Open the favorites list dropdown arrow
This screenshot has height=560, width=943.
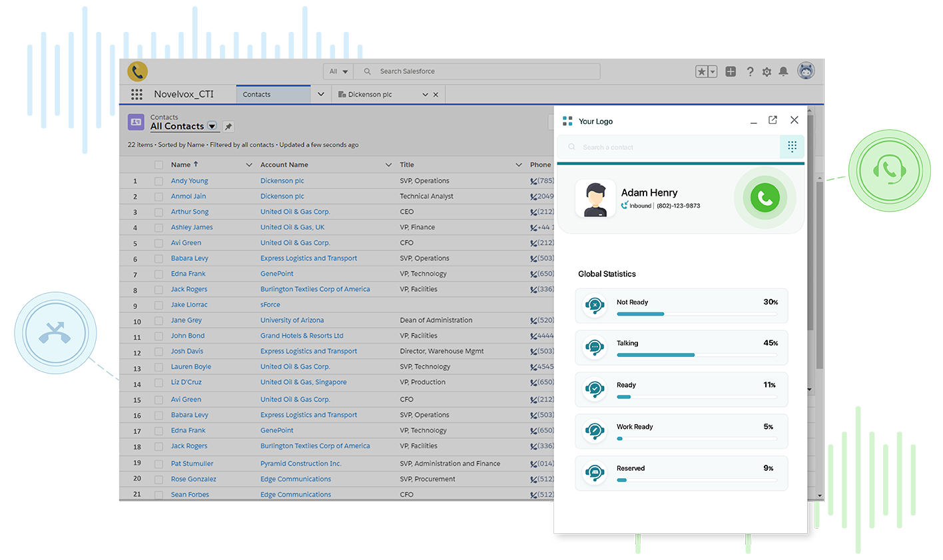(x=713, y=71)
